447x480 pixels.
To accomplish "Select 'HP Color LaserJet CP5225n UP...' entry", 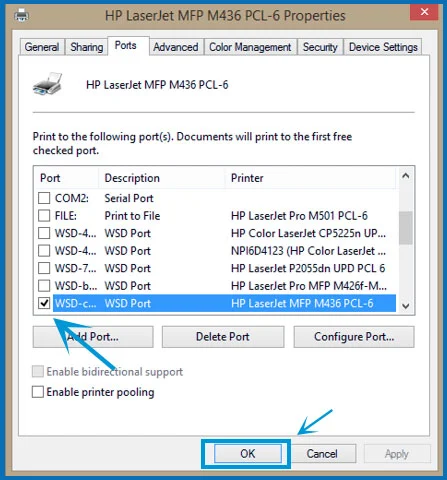I will point(308,233).
